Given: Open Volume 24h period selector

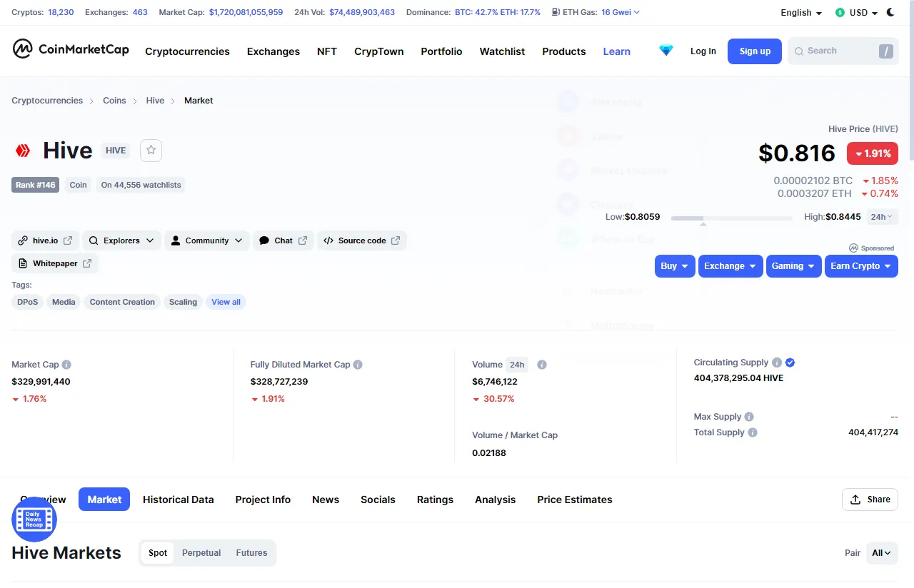Looking at the screenshot, I should pos(518,365).
